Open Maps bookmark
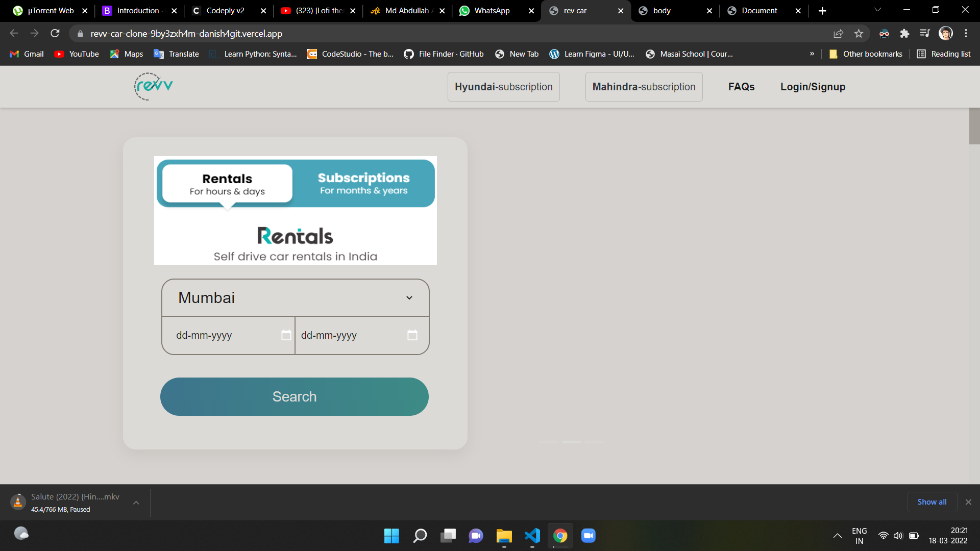This screenshot has height=551, width=980. click(127, 54)
